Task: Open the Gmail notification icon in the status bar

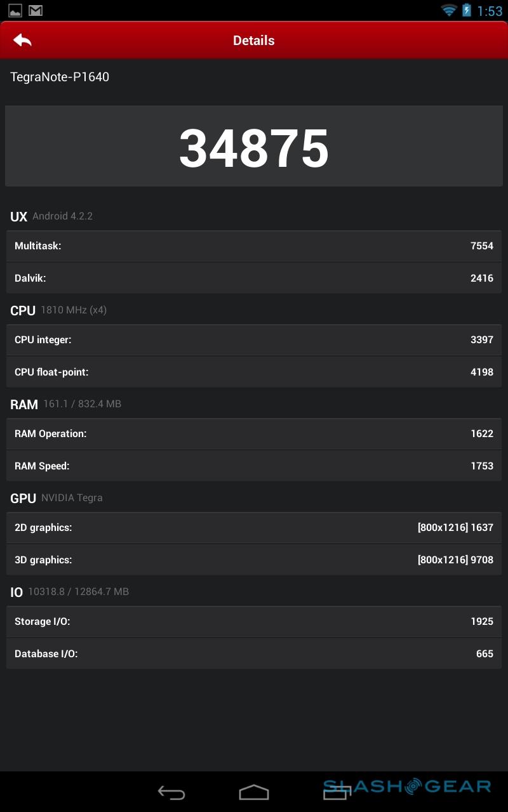Action: pos(36,10)
